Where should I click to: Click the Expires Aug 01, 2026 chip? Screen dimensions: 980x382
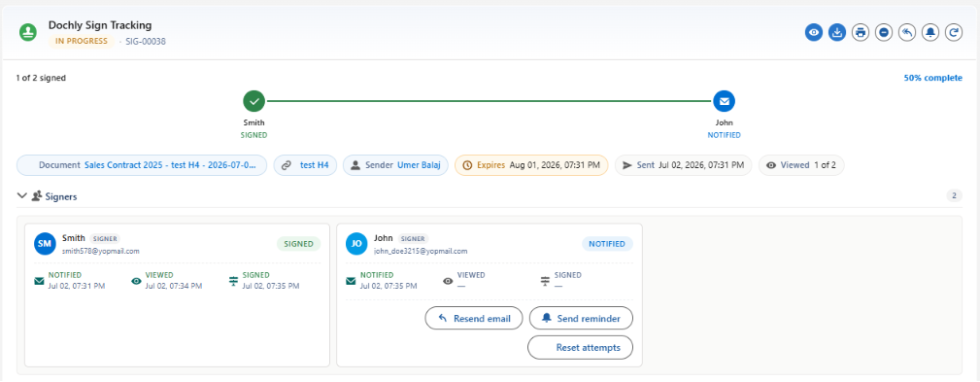531,165
